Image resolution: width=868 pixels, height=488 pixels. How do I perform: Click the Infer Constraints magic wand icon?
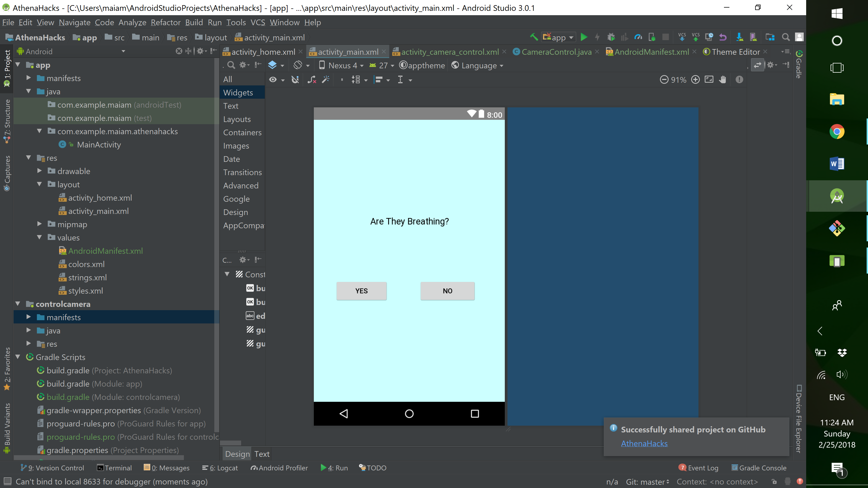tap(325, 80)
